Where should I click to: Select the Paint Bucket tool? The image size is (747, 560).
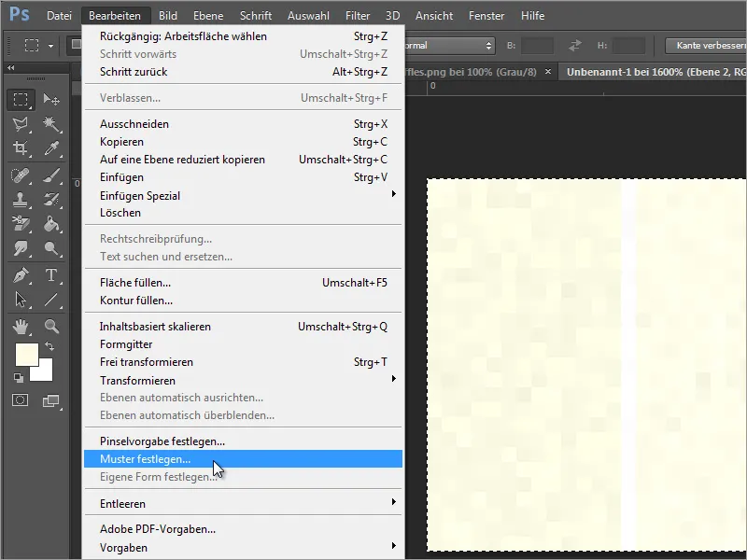pyautogui.click(x=51, y=223)
